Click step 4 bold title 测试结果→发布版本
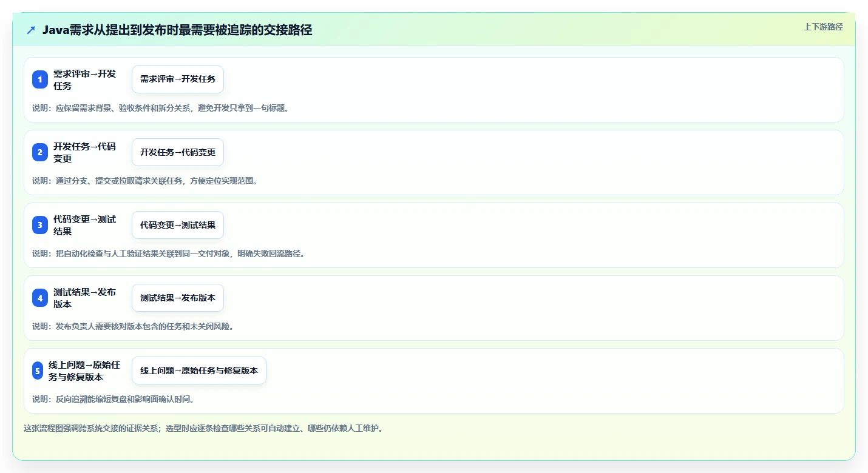 click(x=84, y=298)
